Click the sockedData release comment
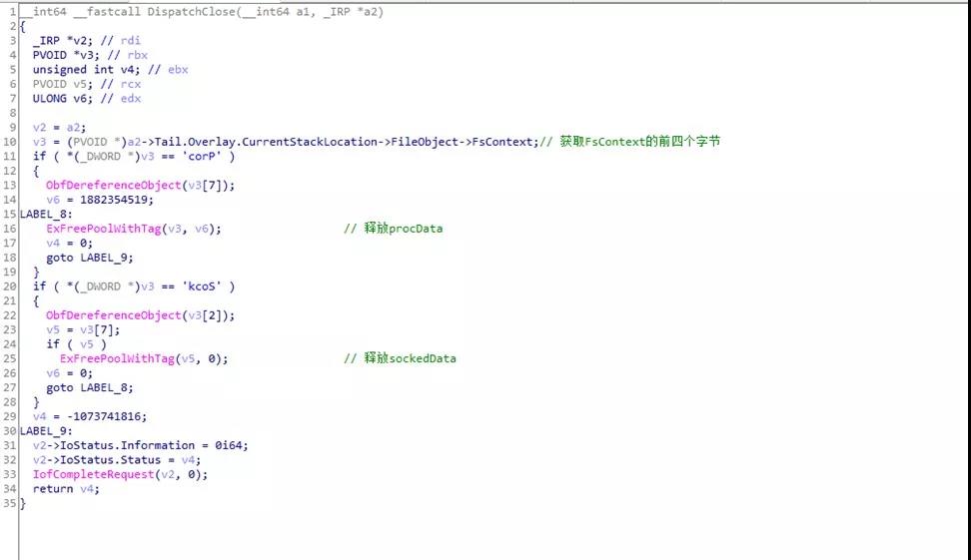 tap(400, 358)
